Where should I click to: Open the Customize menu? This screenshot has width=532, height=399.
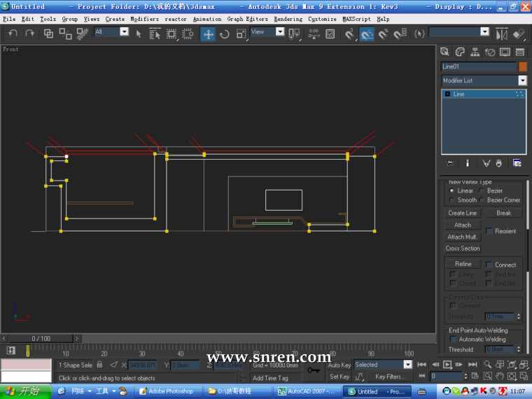(322, 19)
